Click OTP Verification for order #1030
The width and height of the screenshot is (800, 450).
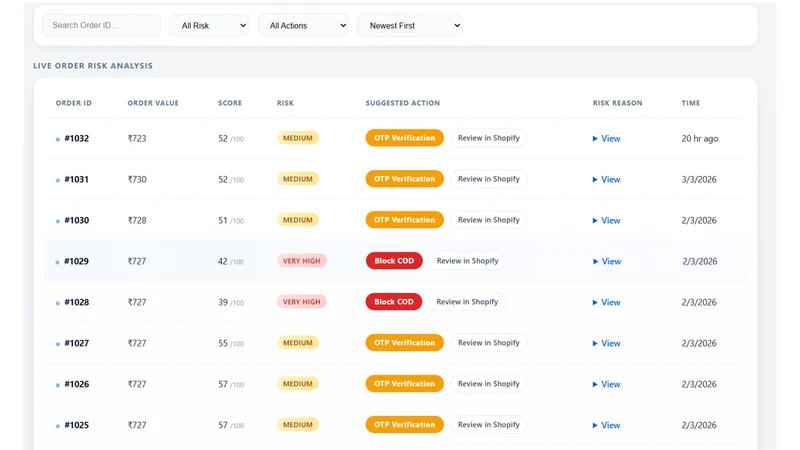[x=405, y=220]
